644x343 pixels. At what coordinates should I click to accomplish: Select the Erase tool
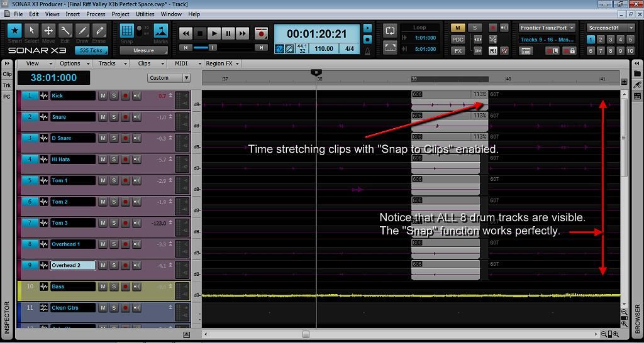point(99,31)
